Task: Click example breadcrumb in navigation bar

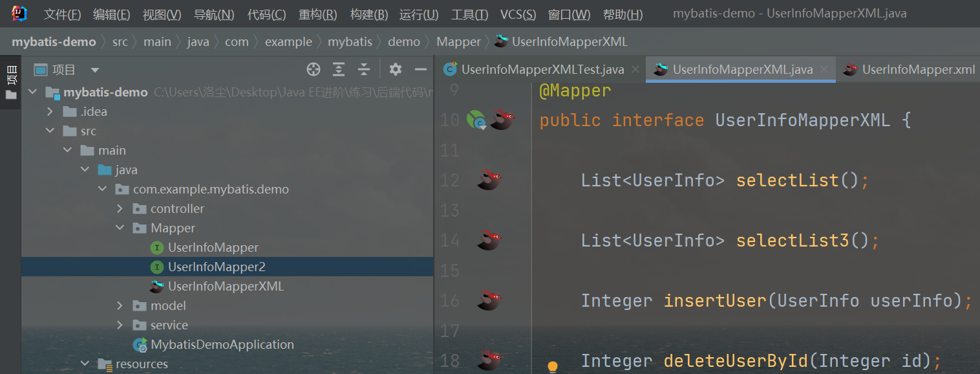Action: 288,42
